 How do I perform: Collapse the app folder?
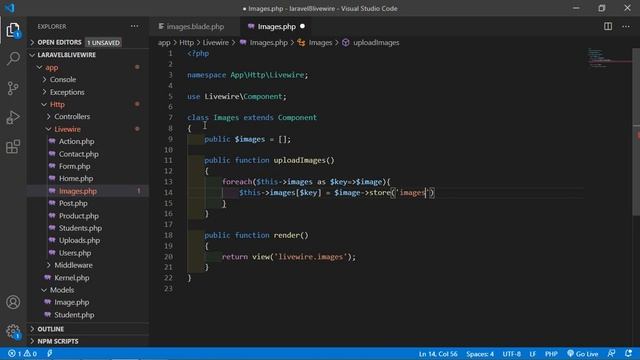pyautogui.click(x=88, y=67)
